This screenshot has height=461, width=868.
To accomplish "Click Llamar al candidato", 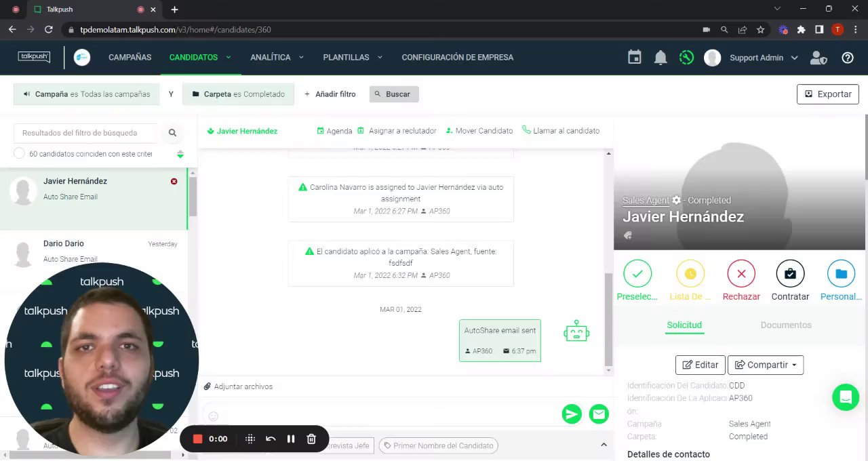I will tap(561, 131).
